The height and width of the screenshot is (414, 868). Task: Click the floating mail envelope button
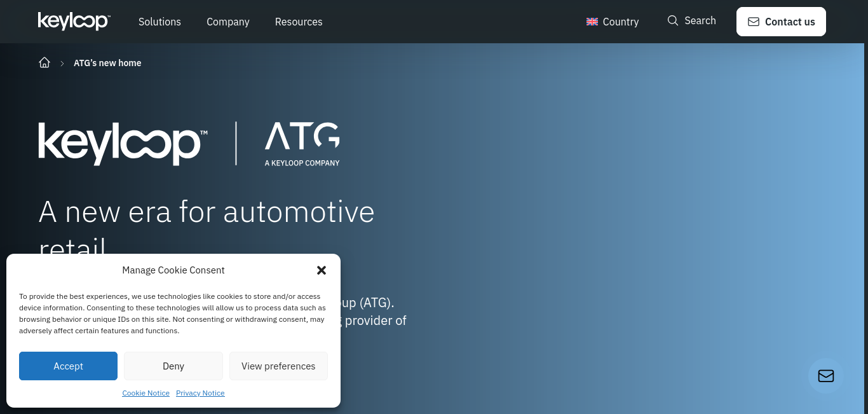[x=826, y=376]
